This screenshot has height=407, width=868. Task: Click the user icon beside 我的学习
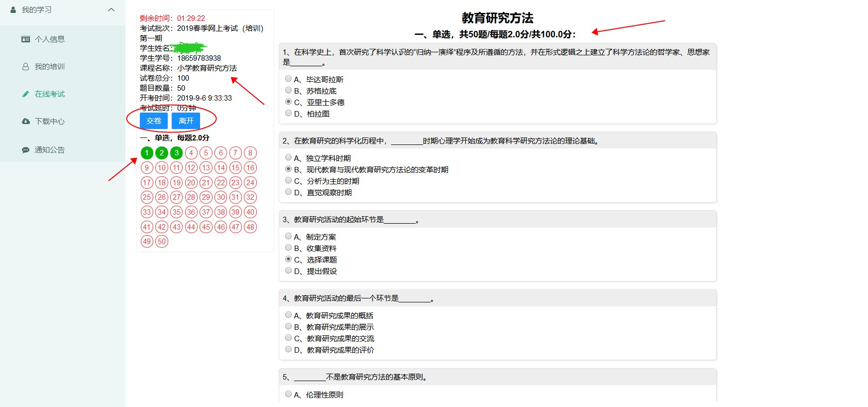[x=13, y=9]
